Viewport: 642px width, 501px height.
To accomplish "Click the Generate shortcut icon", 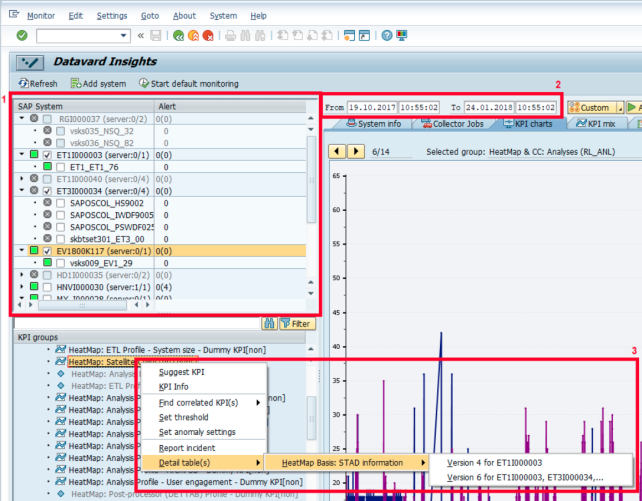I will [364, 36].
